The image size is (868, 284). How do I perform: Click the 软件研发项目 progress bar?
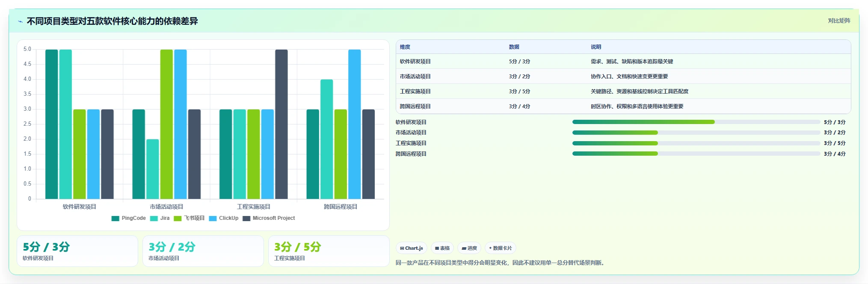pos(696,122)
